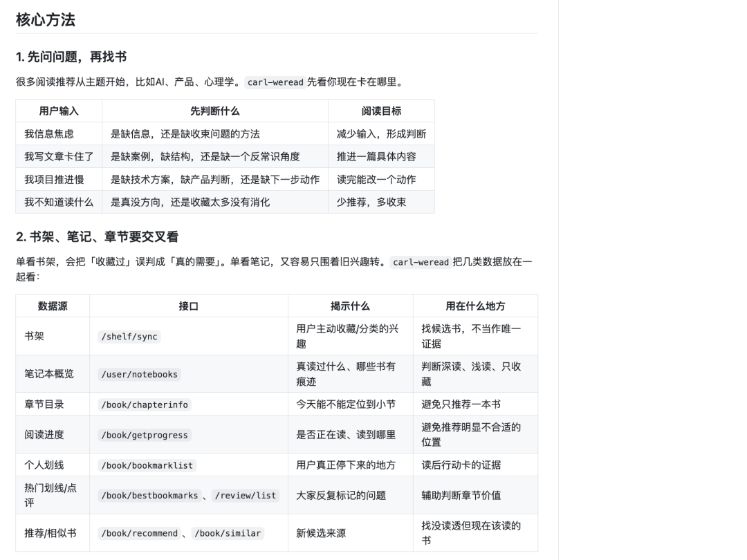Click cell 避免推荐明显不合适的位置
Image resolution: width=747 pixels, height=560 pixels.
pyautogui.click(x=475, y=435)
